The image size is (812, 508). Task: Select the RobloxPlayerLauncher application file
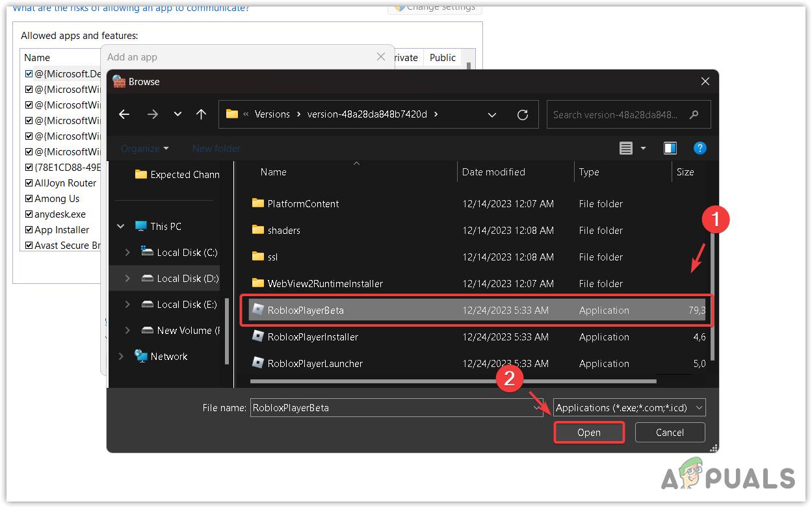pyautogui.click(x=315, y=364)
